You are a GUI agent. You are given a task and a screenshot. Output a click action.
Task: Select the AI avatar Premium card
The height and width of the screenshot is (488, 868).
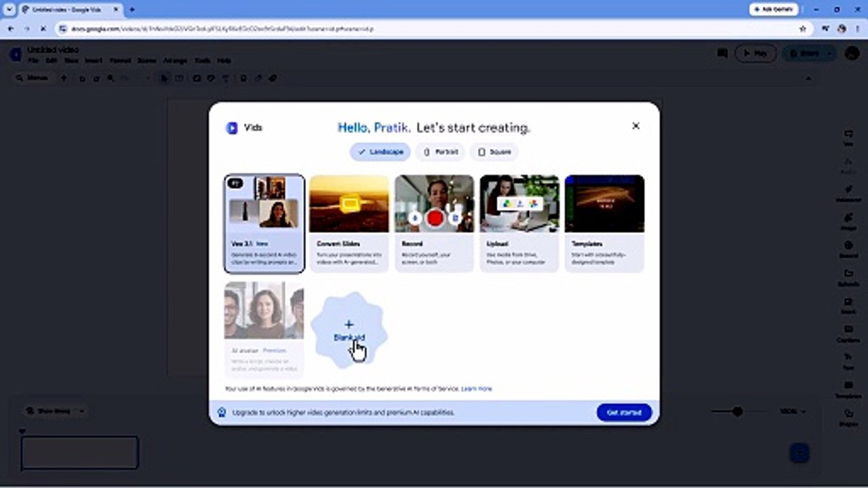pyautogui.click(x=264, y=329)
